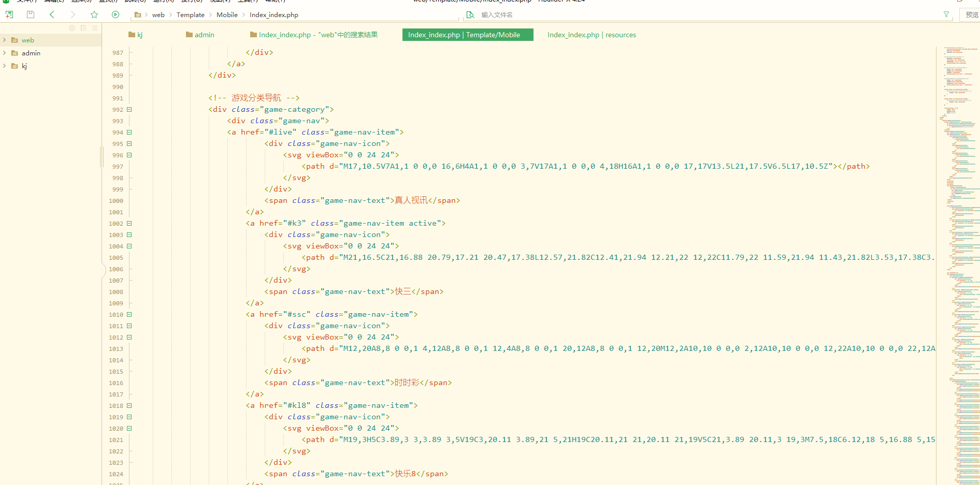This screenshot has width=980, height=485.
Task: Click the file search magnifier icon
Action: point(470,14)
